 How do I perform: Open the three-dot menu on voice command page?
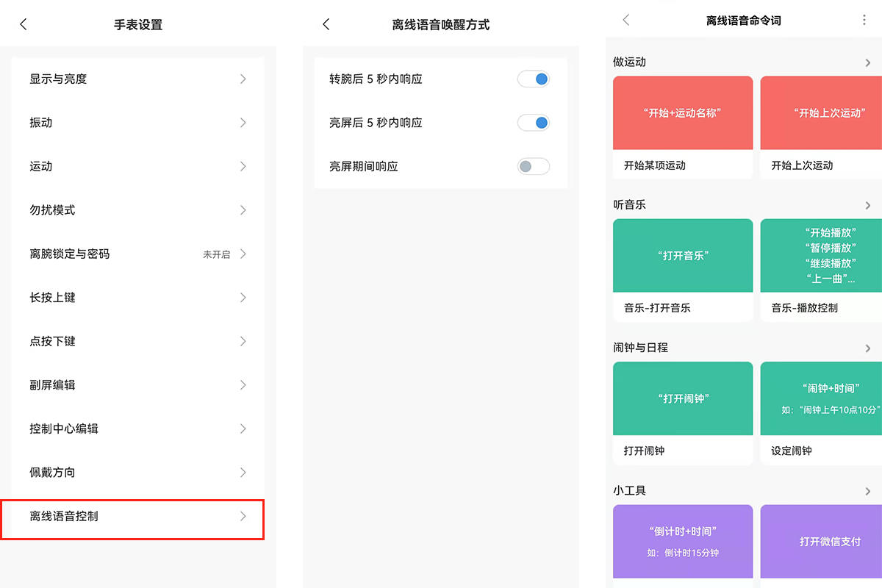coord(865,21)
